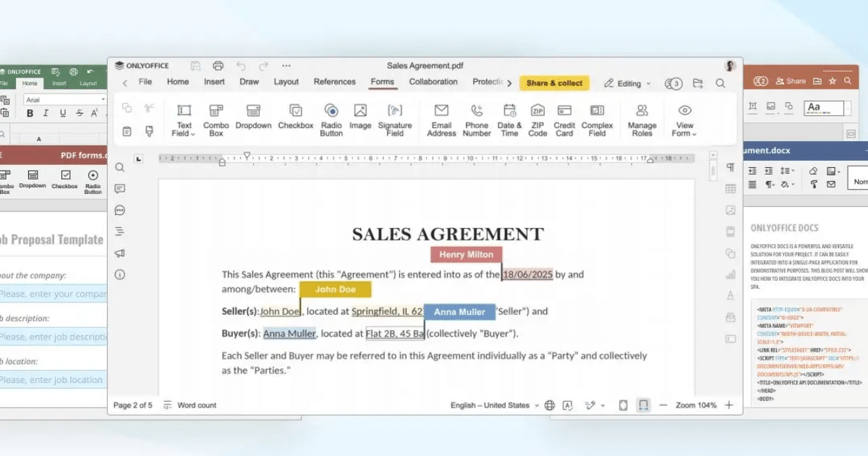
Task: Open the References tab
Action: tap(334, 82)
